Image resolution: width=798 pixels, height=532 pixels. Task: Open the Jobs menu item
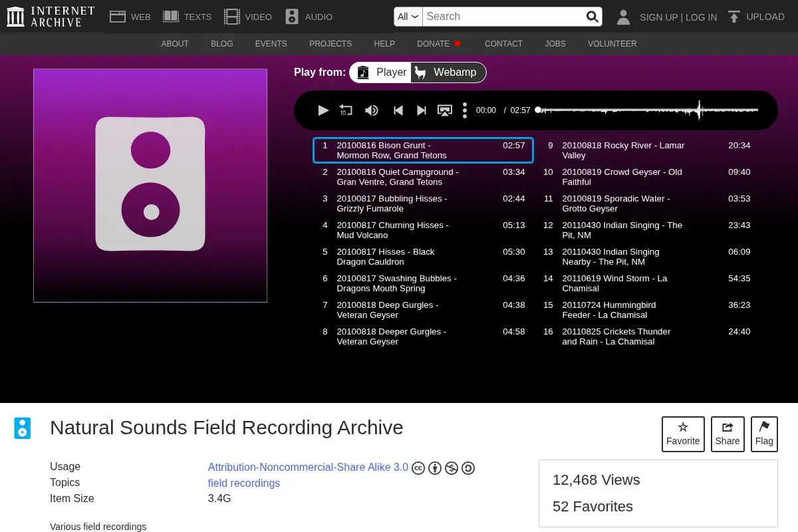[555, 44]
